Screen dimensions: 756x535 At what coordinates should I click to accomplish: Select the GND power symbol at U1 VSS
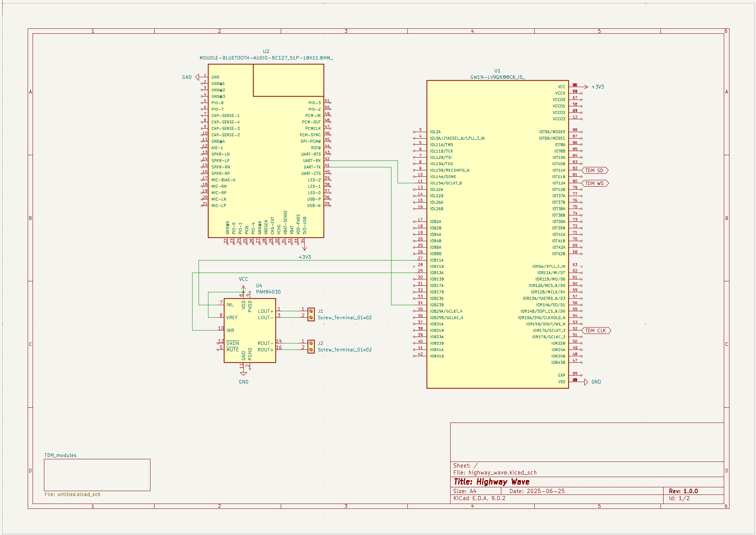586,382
